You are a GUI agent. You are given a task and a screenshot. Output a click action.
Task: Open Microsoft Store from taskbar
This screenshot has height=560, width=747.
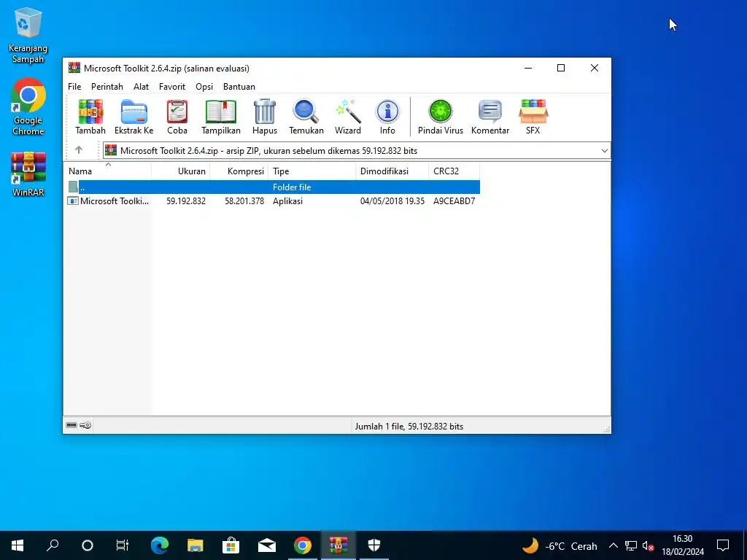coord(231,545)
